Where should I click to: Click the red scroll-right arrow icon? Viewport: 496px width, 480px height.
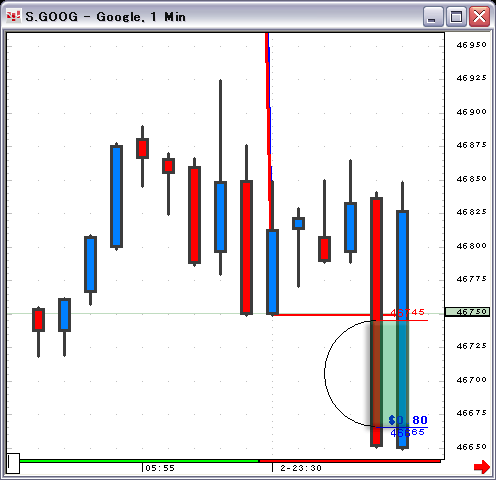pyautogui.click(x=482, y=467)
